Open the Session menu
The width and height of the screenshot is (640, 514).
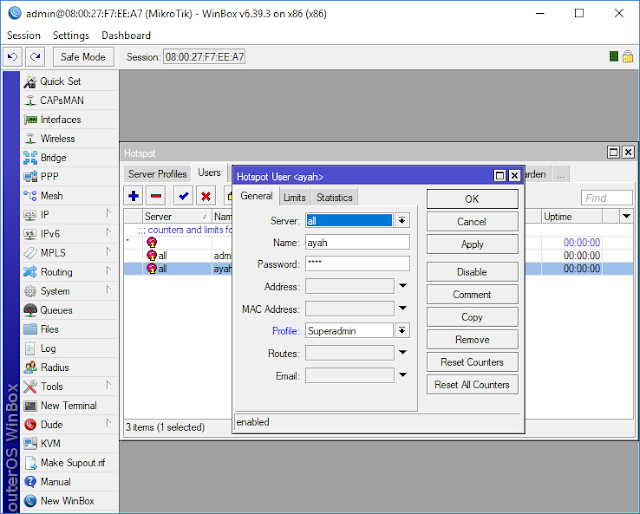[x=24, y=36]
